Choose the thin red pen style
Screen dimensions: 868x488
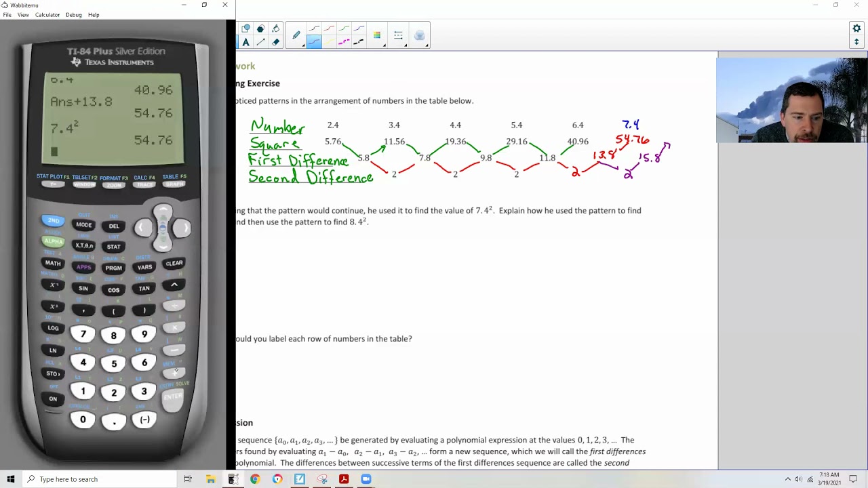[x=329, y=28]
